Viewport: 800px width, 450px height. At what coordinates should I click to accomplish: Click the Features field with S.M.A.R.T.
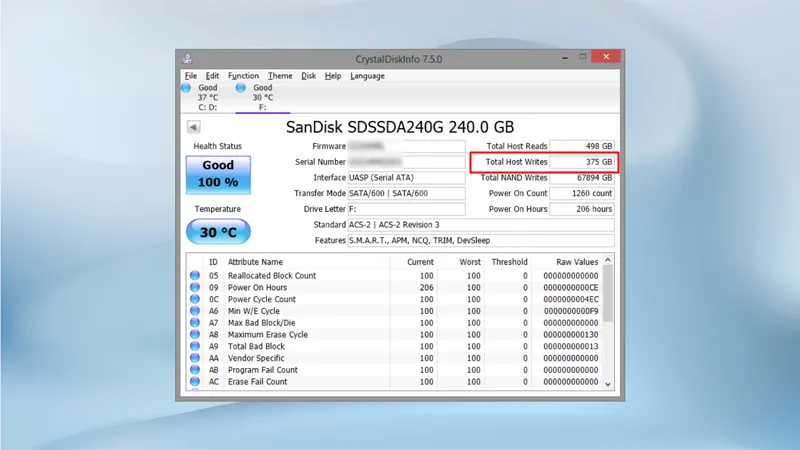[x=481, y=241]
